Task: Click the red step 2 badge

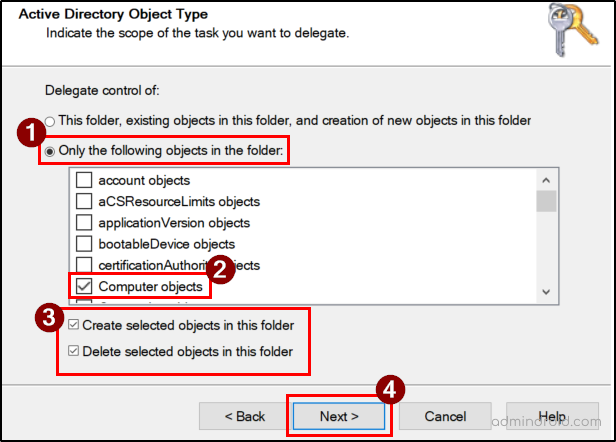Action: tap(221, 270)
